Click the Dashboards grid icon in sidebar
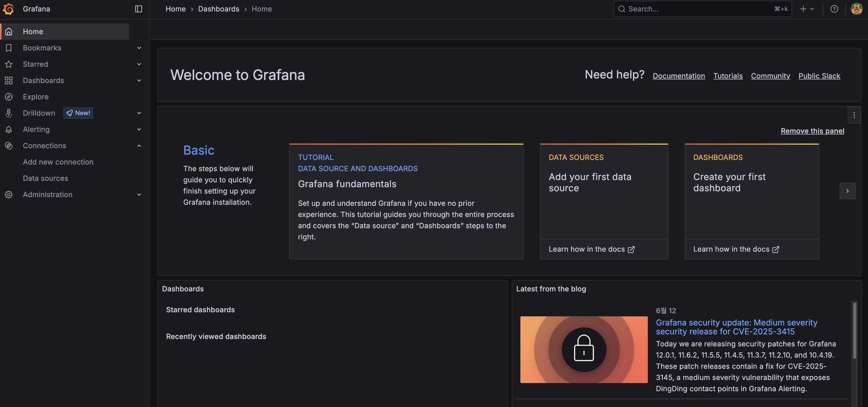The width and height of the screenshot is (868, 407). [x=9, y=80]
